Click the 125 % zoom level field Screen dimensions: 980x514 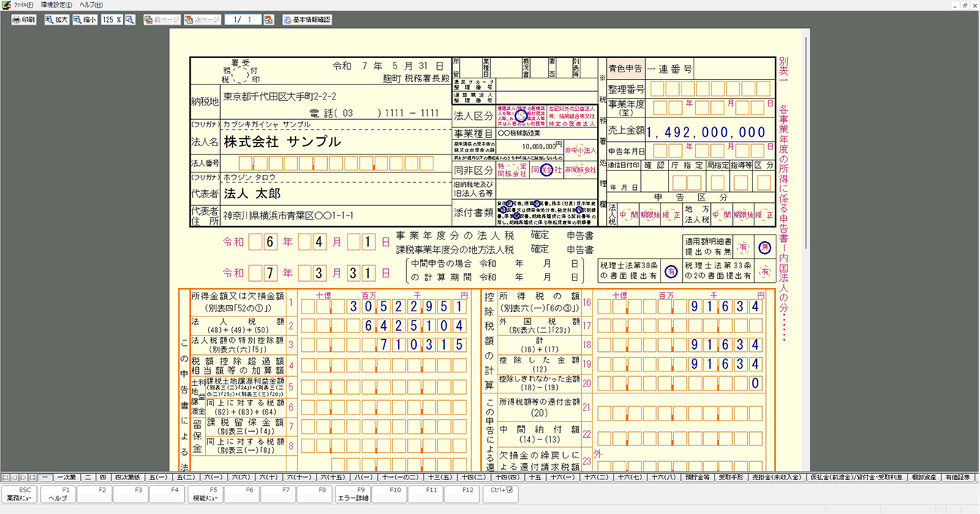111,20
